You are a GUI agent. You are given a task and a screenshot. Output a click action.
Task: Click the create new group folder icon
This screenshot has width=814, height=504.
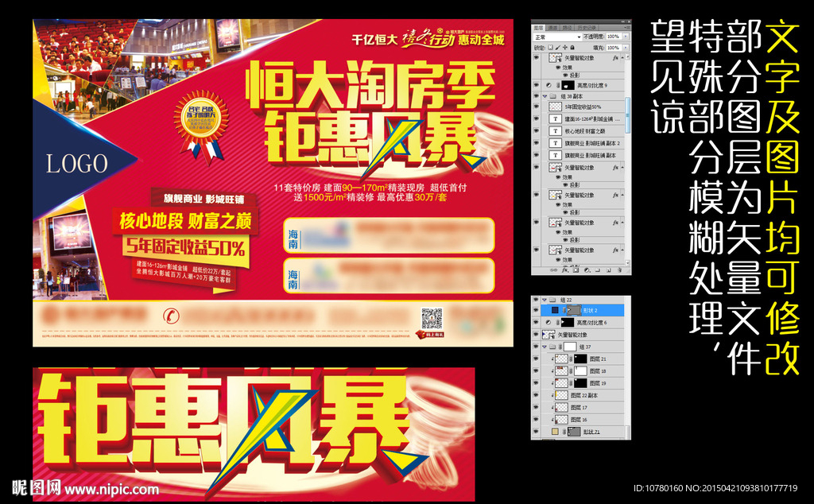click(x=598, y=270)
